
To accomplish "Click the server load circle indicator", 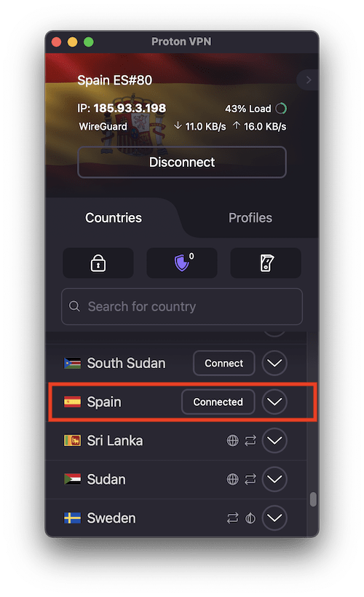I will click(281, 109).
